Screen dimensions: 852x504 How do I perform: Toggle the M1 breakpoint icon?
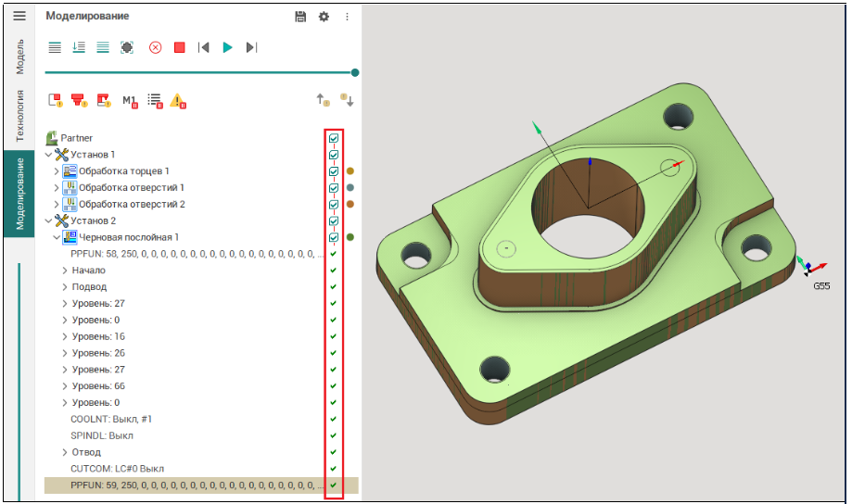click(130, 100)
